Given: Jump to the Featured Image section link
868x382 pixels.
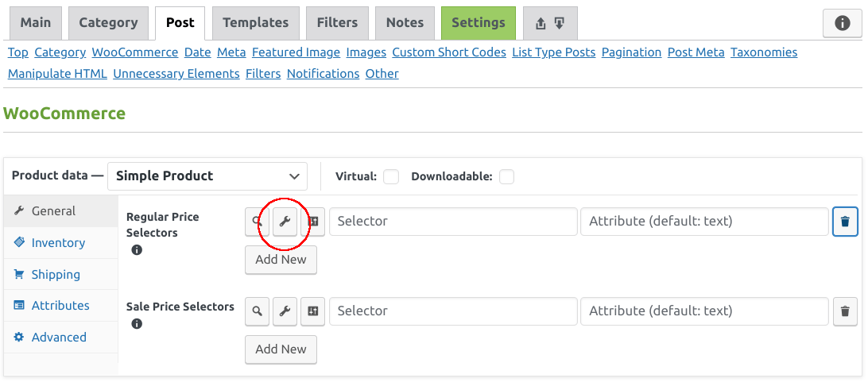Looking at the screenshot, I should (296, 52).
